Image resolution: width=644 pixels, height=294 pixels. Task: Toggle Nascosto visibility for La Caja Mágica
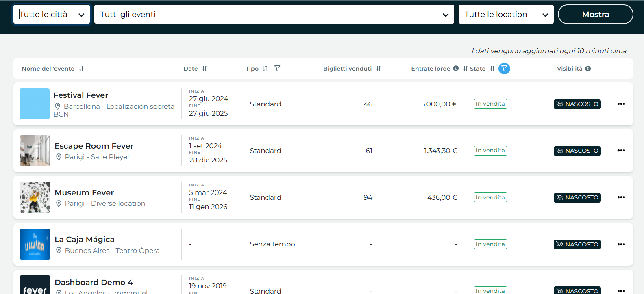[x=577, y=244]
